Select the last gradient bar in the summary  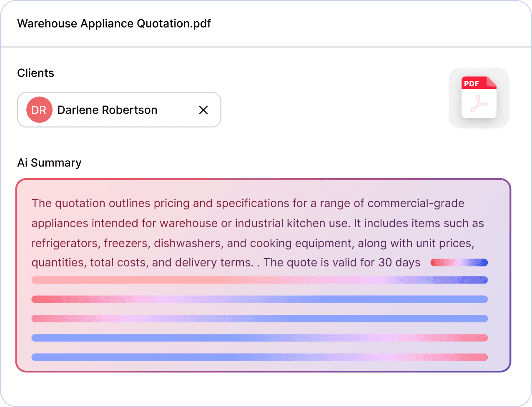(259, 357)
